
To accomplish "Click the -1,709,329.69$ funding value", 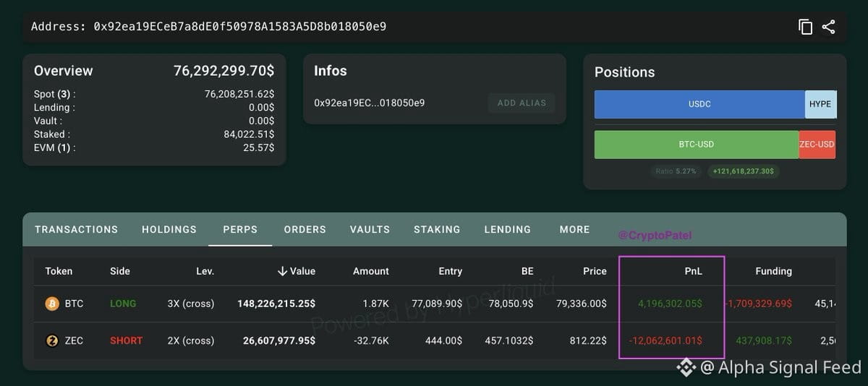I will pyautogui.click(x=758, y=304).
